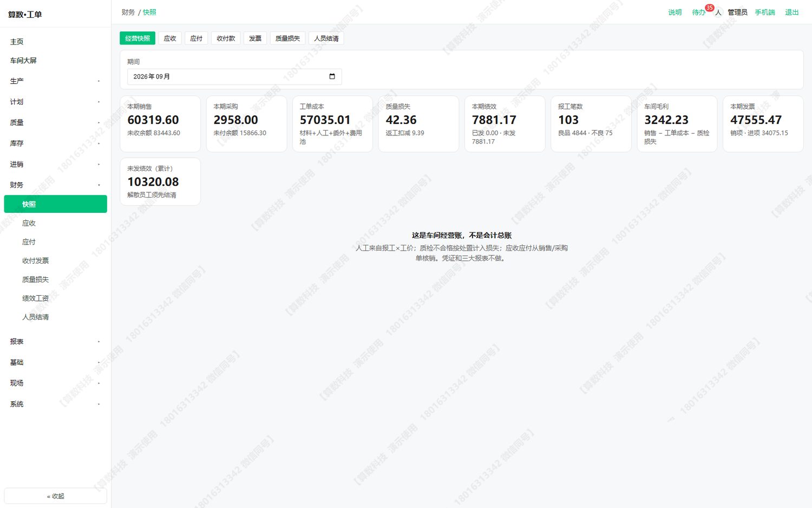
Task: Switch to the 应收 tab
Action: click(x=170, y=38)
